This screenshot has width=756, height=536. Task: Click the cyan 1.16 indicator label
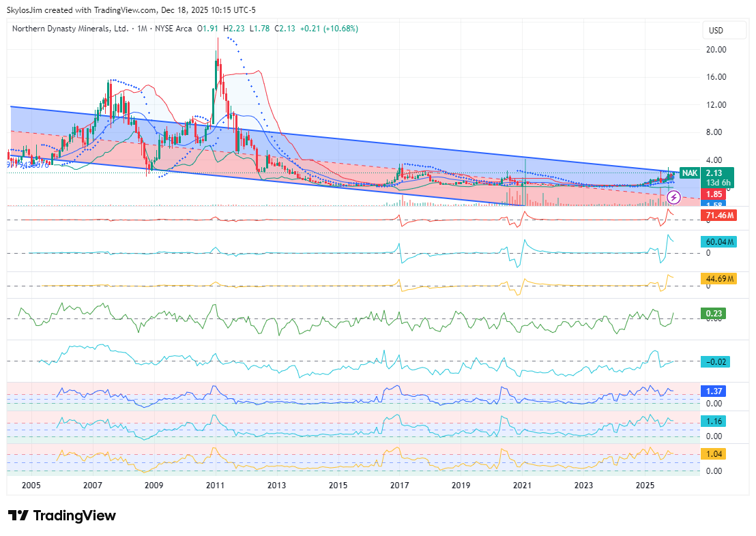tap(715, 421)
